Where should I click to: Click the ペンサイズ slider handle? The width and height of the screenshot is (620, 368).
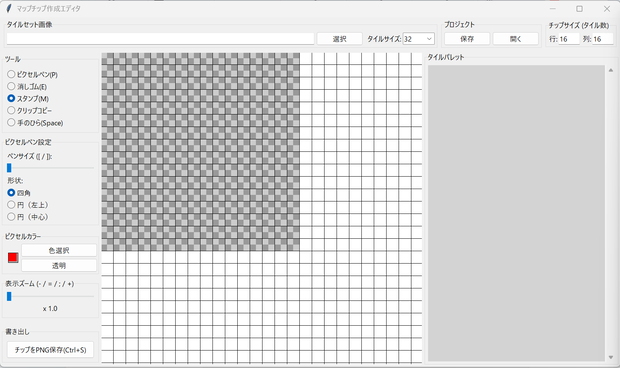coord(9,168)
